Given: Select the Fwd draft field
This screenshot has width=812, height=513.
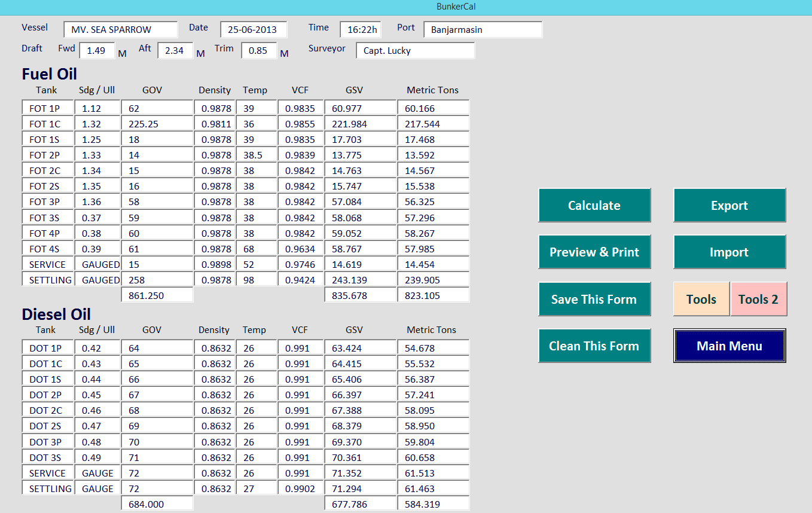Looking at the screenshot, I should click(x=97, y=50).
